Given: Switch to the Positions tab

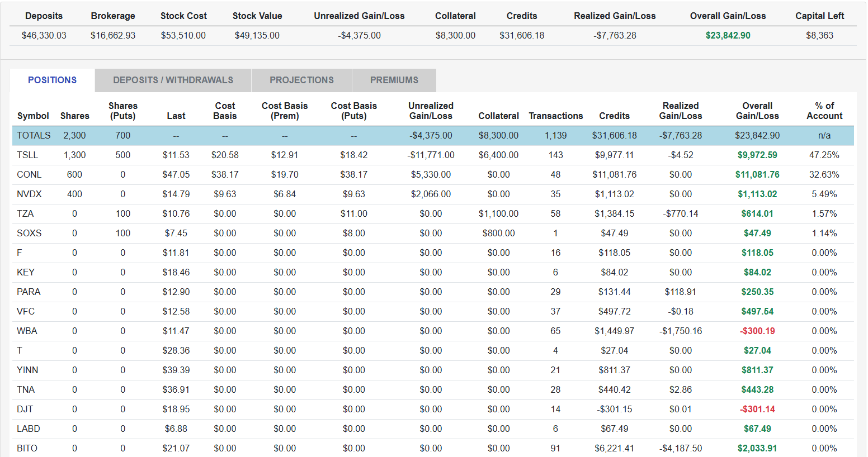Looking at the screenshot, I should [x=53, y=80].
